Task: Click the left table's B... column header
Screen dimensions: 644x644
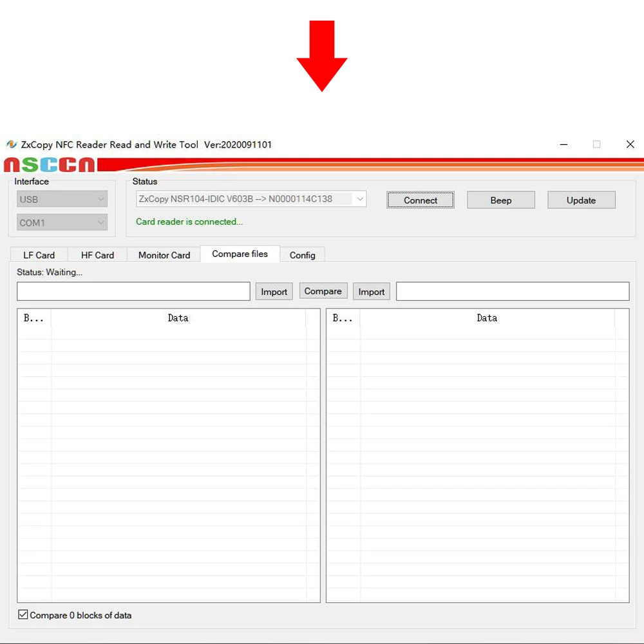Action: coord(34,318)
